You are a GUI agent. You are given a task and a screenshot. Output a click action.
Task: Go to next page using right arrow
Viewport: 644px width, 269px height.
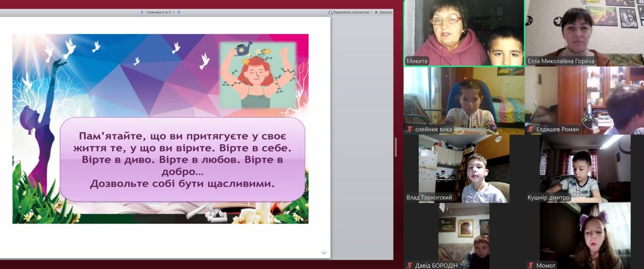tap(178, 12)
